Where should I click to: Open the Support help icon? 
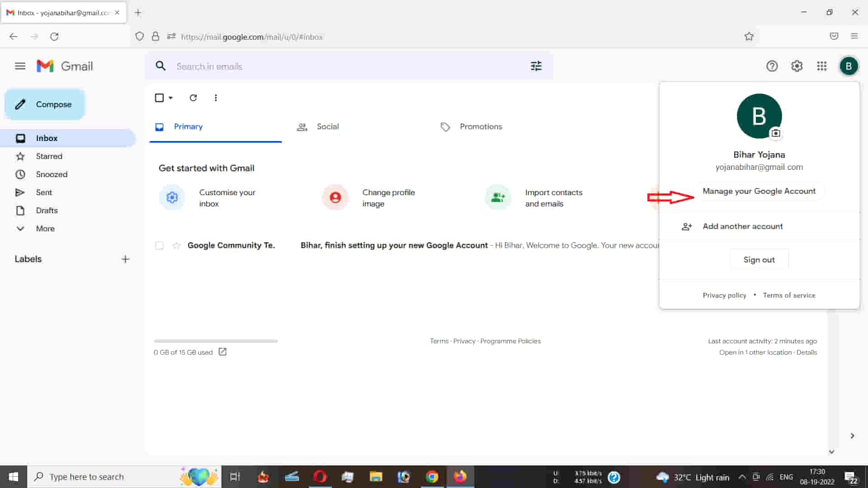(x=772, y=66)
